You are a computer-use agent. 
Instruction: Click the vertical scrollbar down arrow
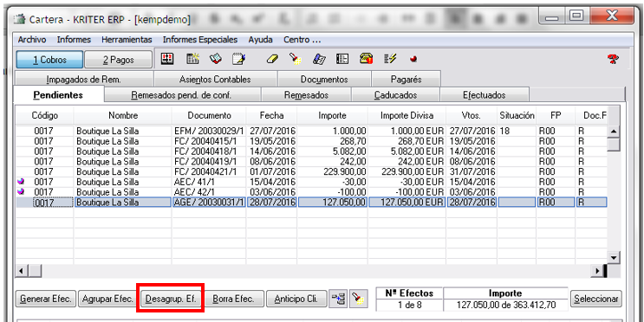pyautogui.click(x=614, y=258)
